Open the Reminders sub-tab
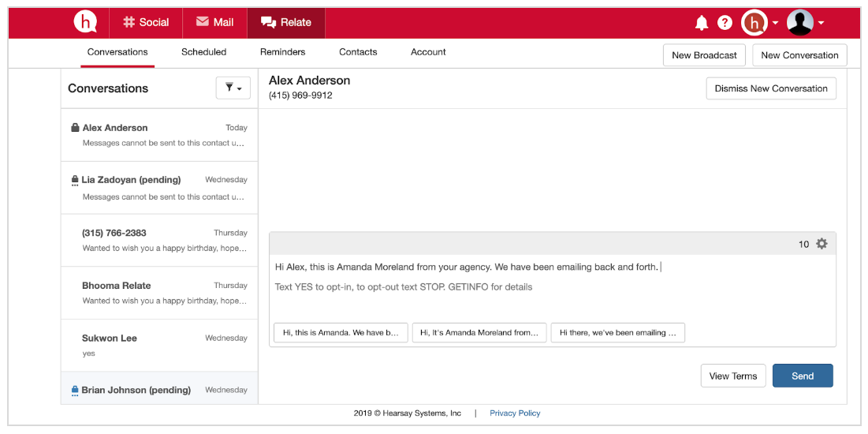868x434 pixels. pos(282,52)
